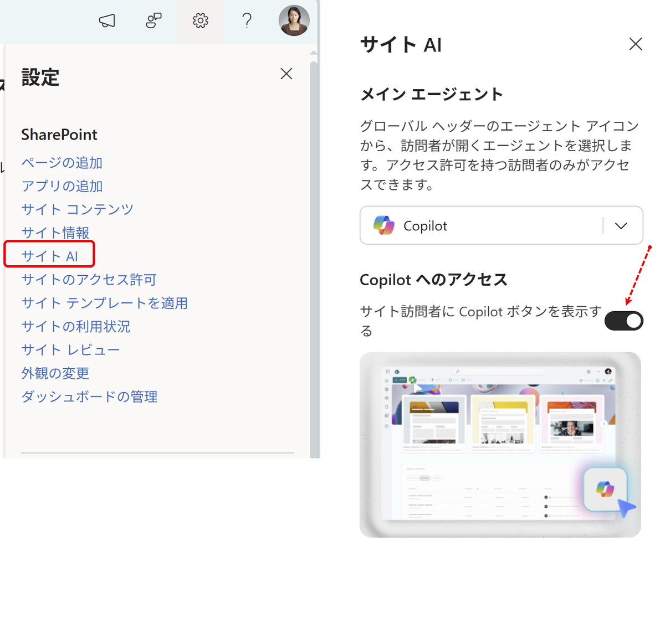Choose サイト テンプレートを適用

pyautogui.click(x=105, y=303)
